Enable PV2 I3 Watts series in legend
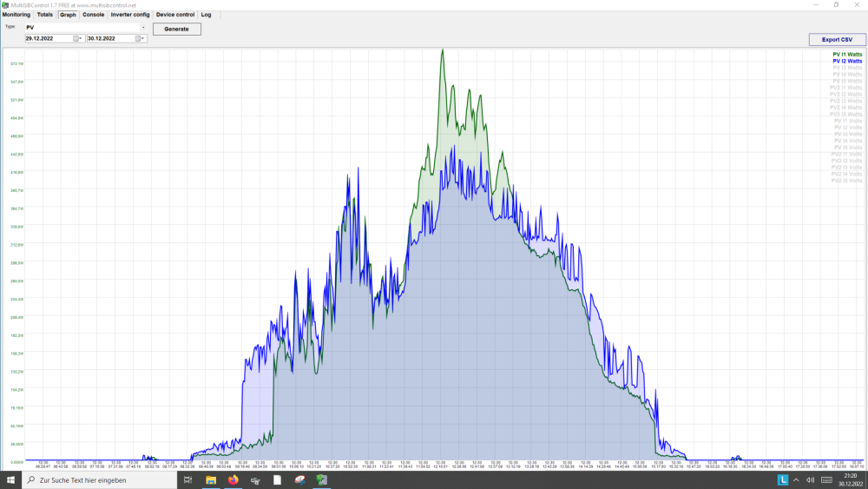This screenshot has height=489, width=868. point(845,101)
